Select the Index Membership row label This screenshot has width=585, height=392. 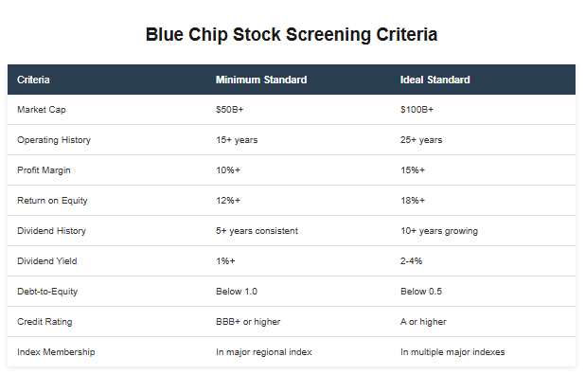(x=56, y=351)
